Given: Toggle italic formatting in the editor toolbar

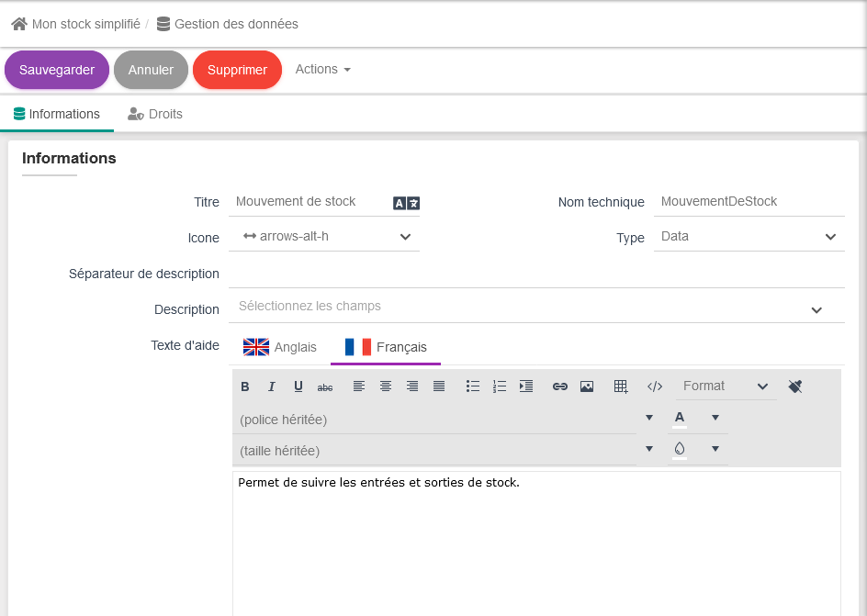Looking at the screenshot, I should [272, 386].
